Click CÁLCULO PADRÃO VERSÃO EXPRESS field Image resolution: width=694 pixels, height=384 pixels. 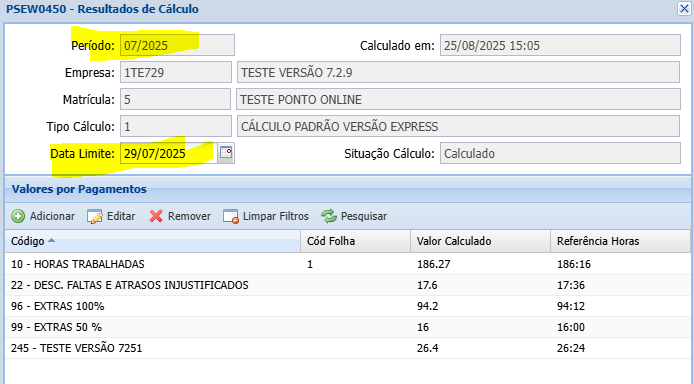(458, 126)
